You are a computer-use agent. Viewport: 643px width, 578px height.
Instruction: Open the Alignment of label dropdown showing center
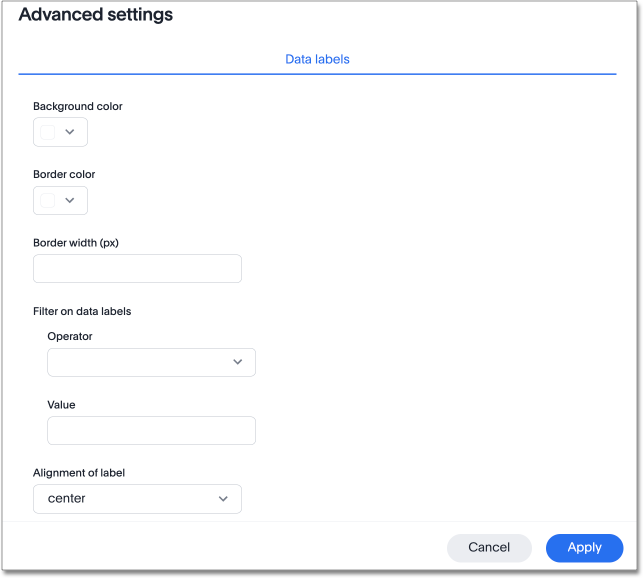point(130,498)
